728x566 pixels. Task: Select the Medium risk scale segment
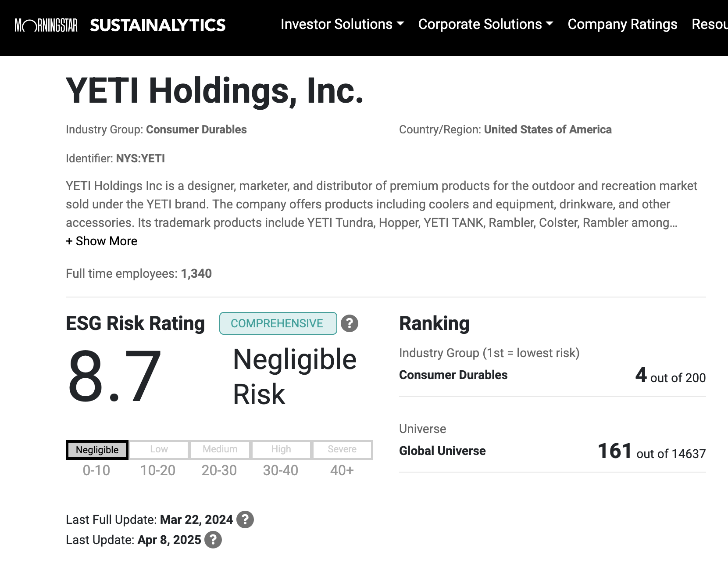[x=220, y=450]
